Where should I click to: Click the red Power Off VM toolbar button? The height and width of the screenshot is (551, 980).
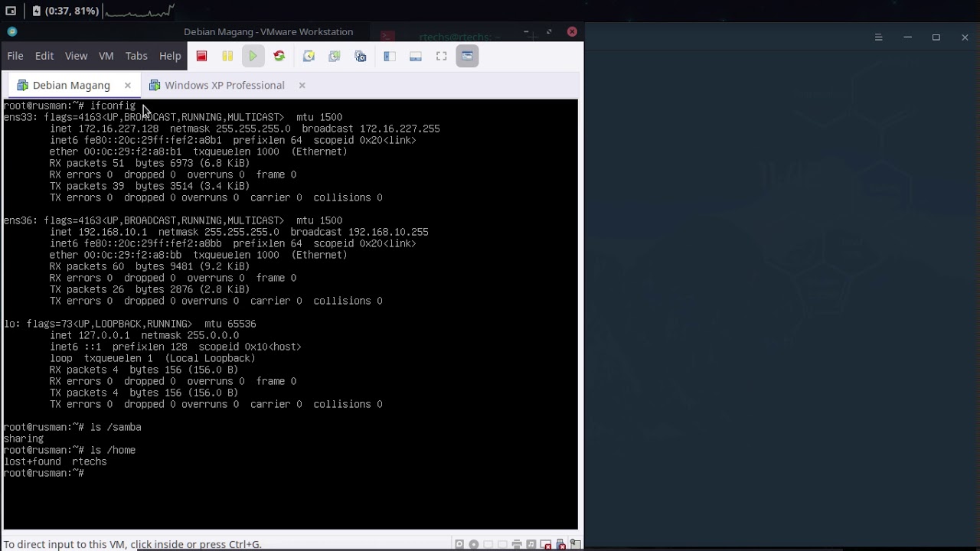pos(201,56)
